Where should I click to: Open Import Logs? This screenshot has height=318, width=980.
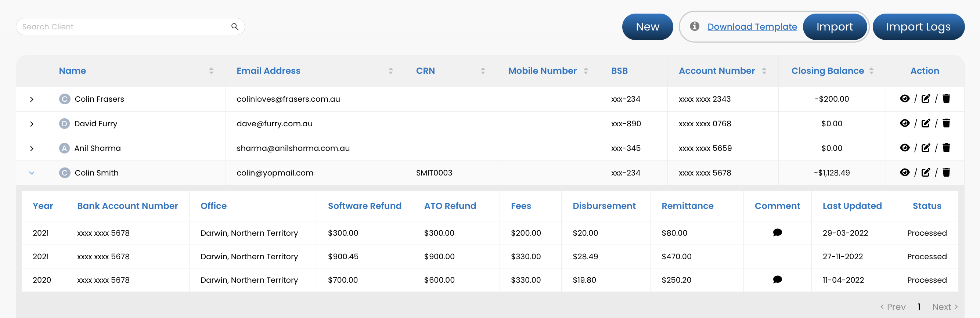click(x=918, y=27)
